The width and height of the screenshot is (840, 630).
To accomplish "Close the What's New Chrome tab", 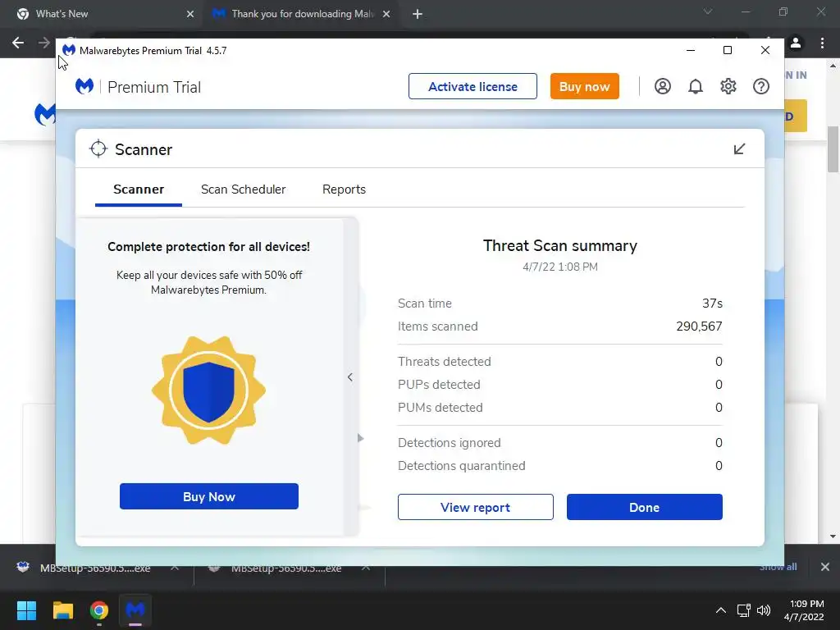I will [x=189, y=14].
